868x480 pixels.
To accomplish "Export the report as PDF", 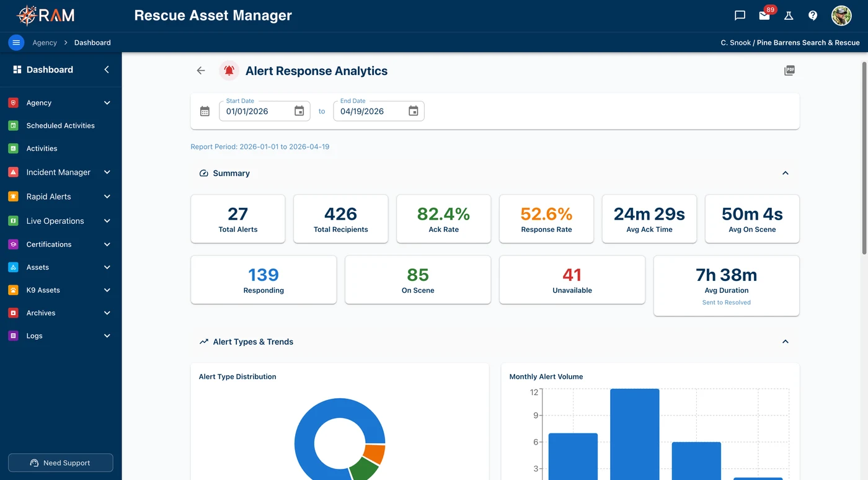I will point(789,71).
